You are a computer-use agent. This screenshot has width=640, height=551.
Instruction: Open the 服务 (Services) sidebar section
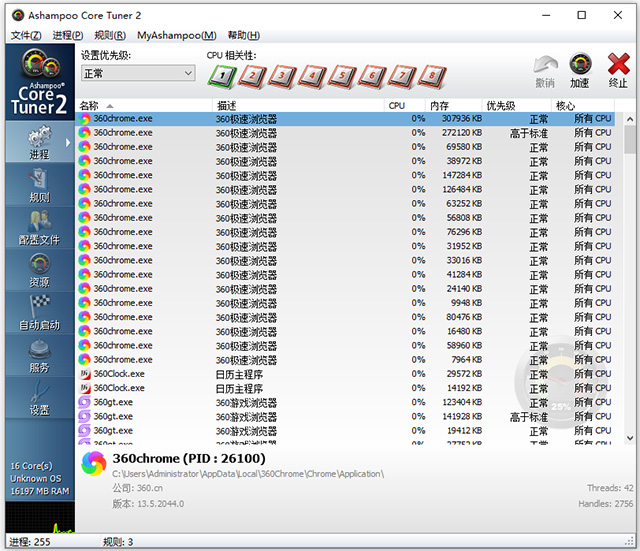[40, 355]
